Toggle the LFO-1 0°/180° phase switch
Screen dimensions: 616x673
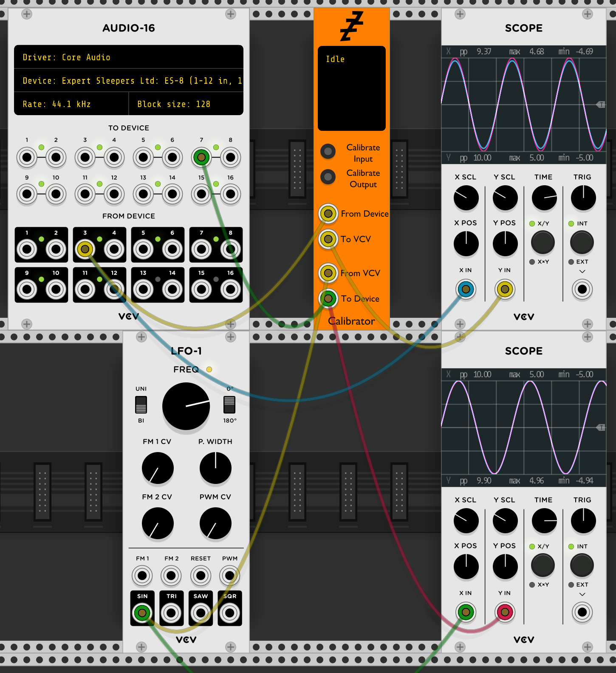pos(229,404)
